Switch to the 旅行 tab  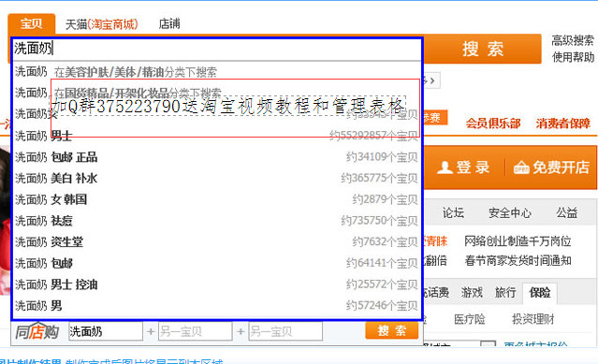click(x=505, y=293)
